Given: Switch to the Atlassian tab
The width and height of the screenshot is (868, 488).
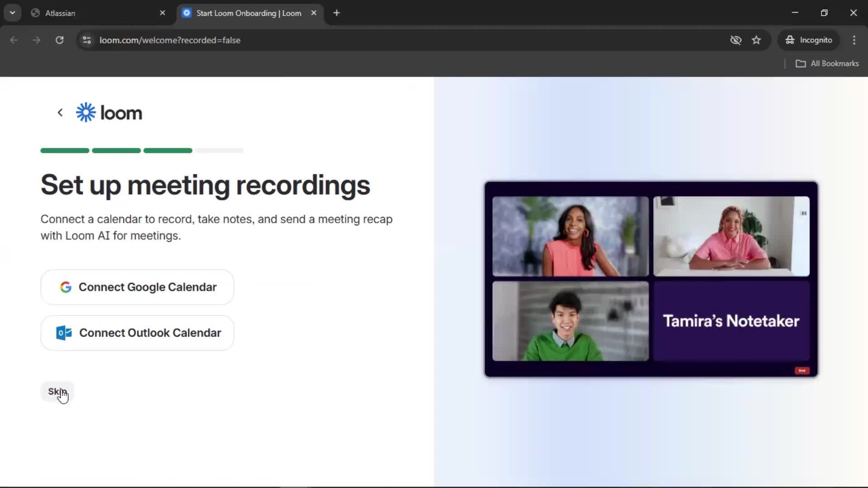Looking at the screenshot, I should (90, 13).
